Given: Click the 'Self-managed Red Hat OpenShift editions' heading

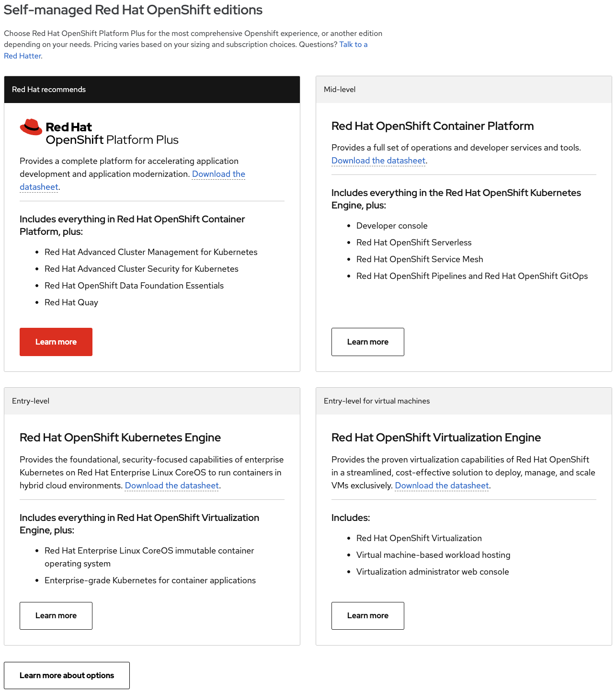Looking at the screenshot, I should point(133,10).
